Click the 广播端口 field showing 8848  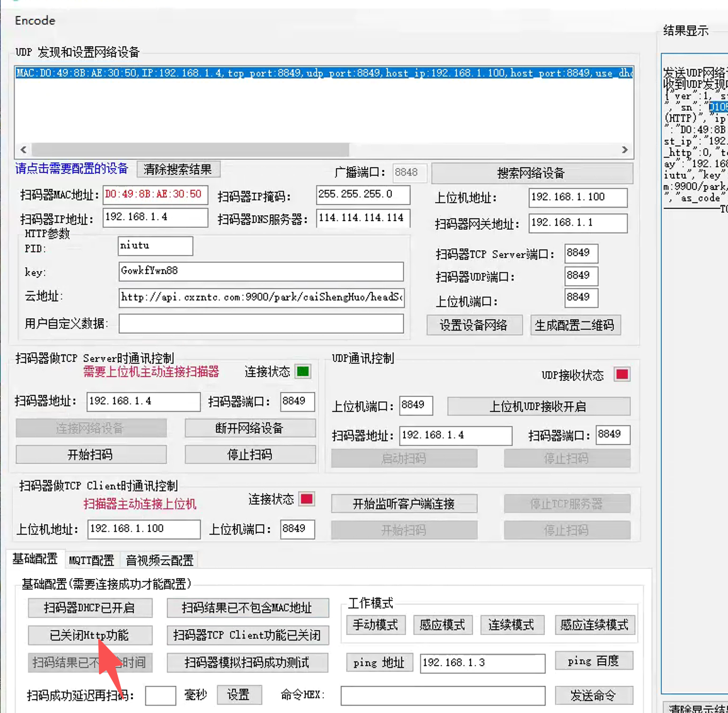click(409, 173)
